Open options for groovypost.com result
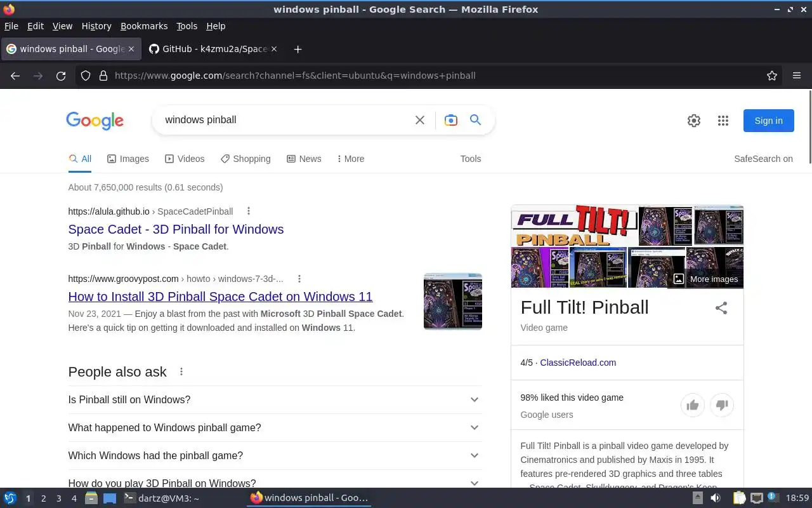 coord(299,278)
